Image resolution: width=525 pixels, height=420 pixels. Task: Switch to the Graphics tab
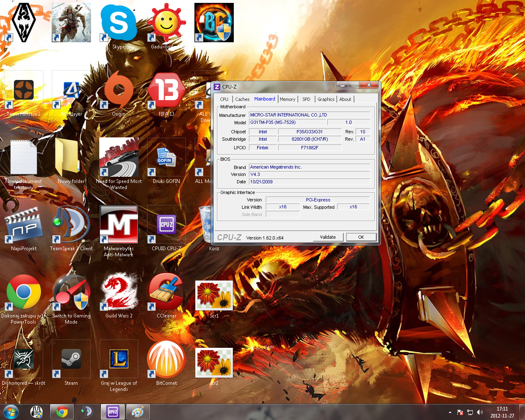coord(326,99)
